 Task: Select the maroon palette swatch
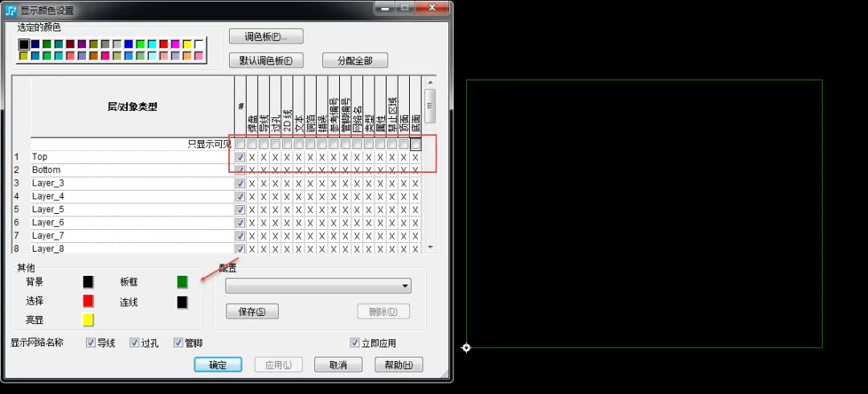click(x=70, y=43)
